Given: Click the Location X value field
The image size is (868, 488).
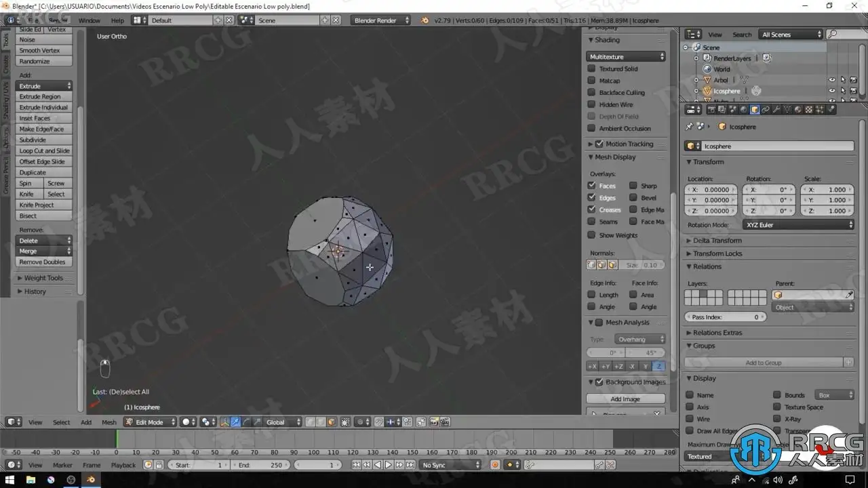Looking at the screenshot, I should pos(711,190).
